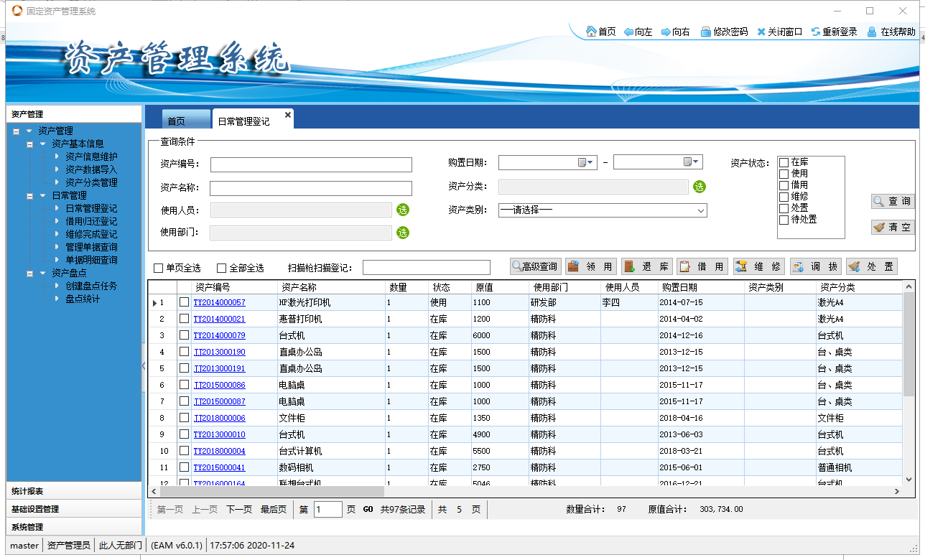Collapse the 资产基本信息 tree node

[x=30, y=144]
